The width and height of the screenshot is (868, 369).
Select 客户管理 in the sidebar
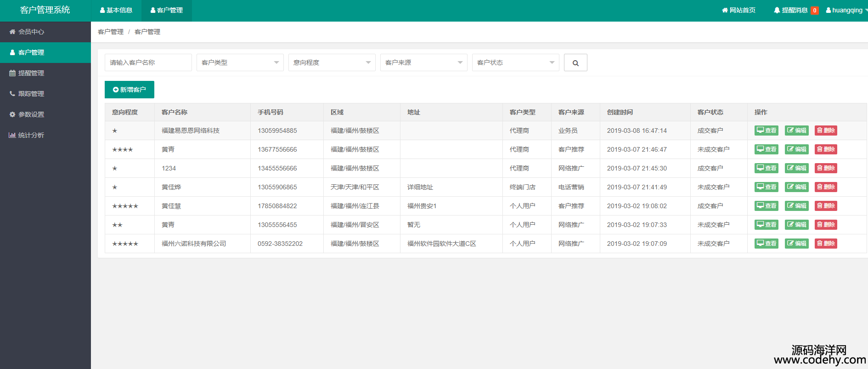click(x=45, y=52)
